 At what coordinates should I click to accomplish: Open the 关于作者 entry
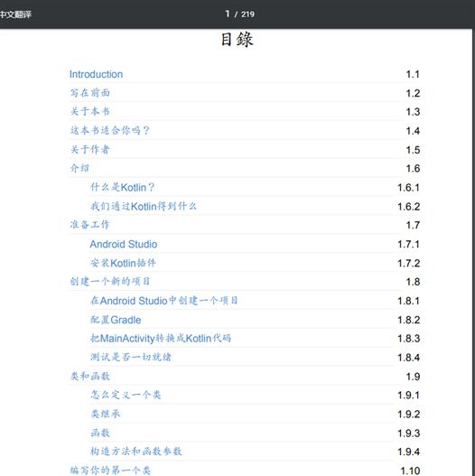click(x=89, y=149)
